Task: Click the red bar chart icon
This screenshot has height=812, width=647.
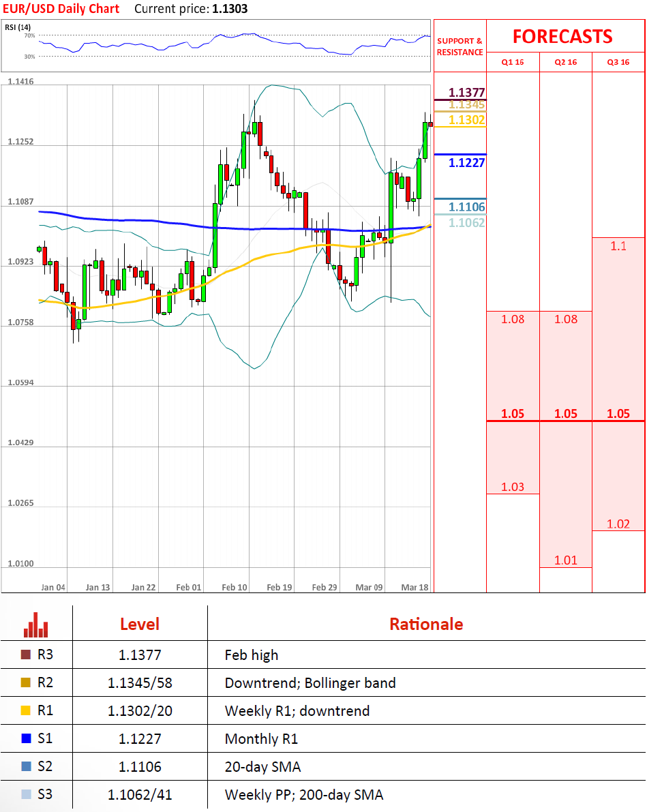Action: (35, 625)
